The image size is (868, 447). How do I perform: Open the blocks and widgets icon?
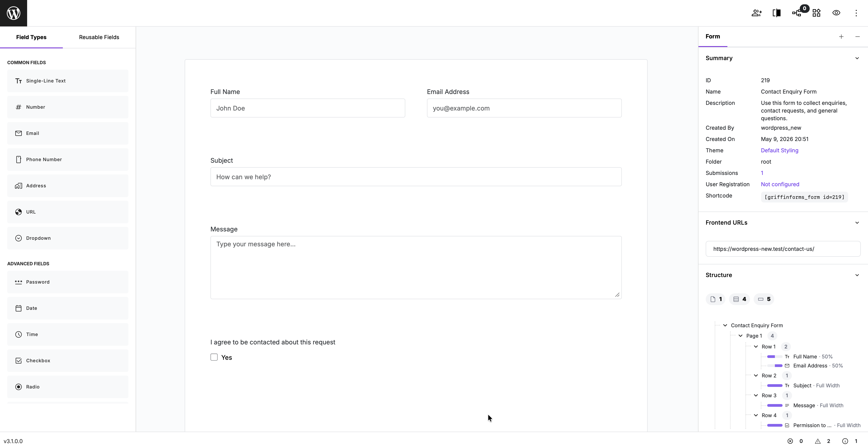pos(816,13)
